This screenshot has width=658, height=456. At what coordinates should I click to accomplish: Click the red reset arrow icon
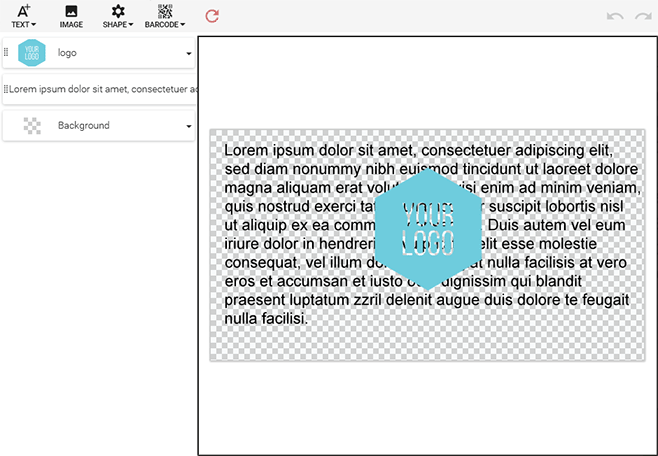click(212, 16)
